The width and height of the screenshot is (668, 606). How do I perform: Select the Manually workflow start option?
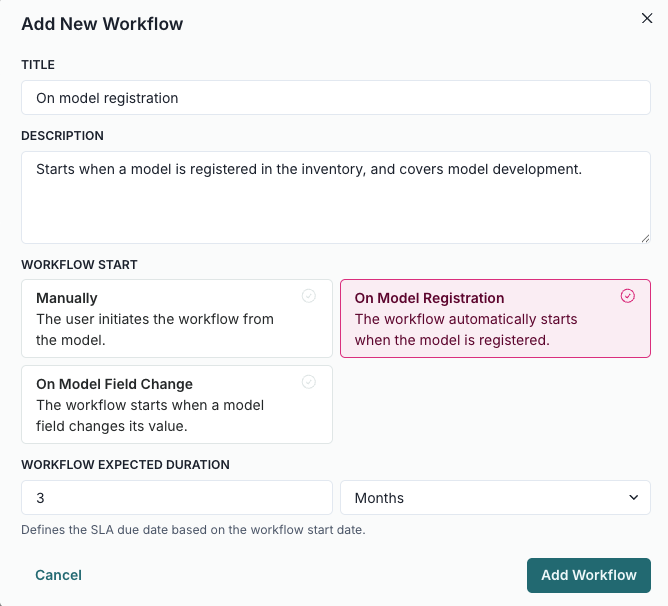point(176,318)
